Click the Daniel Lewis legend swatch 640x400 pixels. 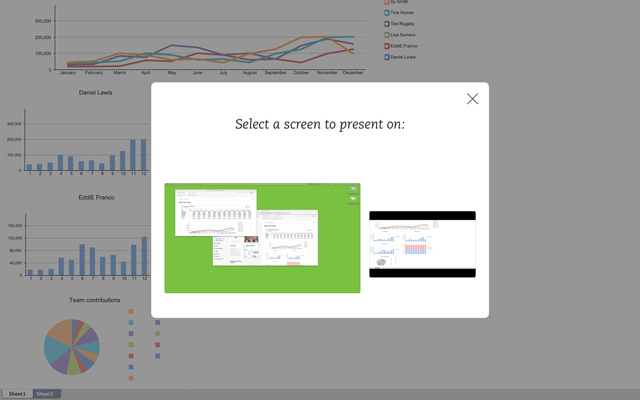click(x=387, y=57)
